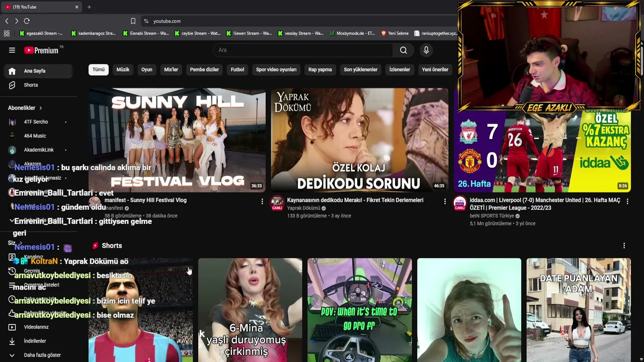Open options for Sunny Hill Festival Vlog video
This screenshot has height=362, width=644.
click(262, 201)
